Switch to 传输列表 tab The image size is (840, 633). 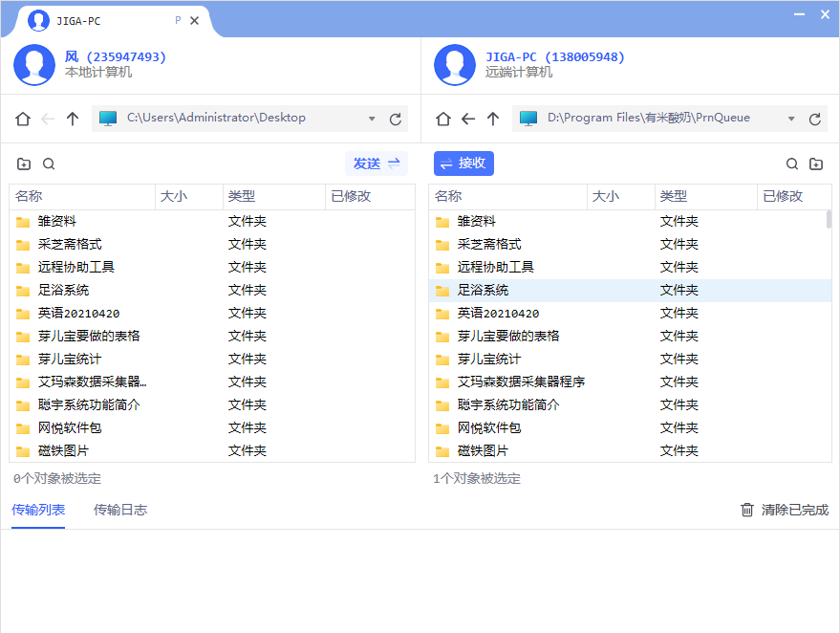coord(38,510)
